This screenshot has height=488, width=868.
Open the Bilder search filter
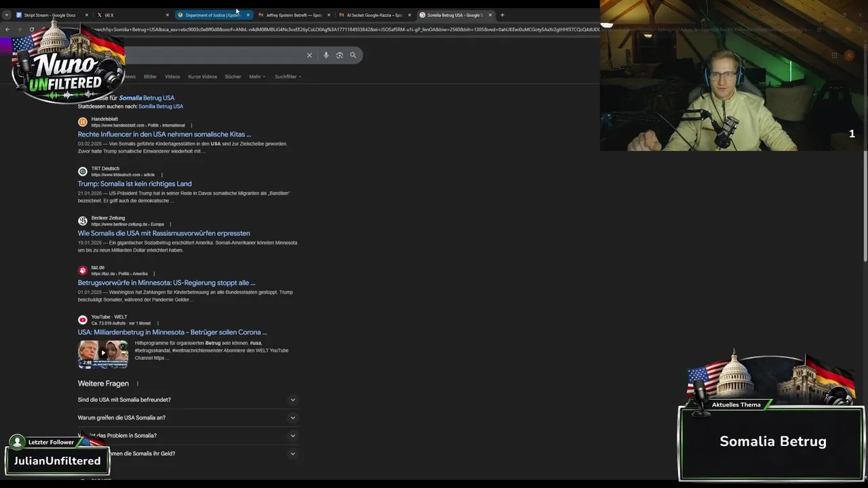151,77
